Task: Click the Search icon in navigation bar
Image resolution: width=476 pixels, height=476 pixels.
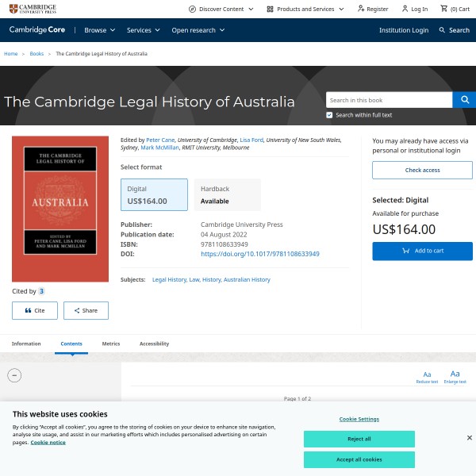Action: 454,30
